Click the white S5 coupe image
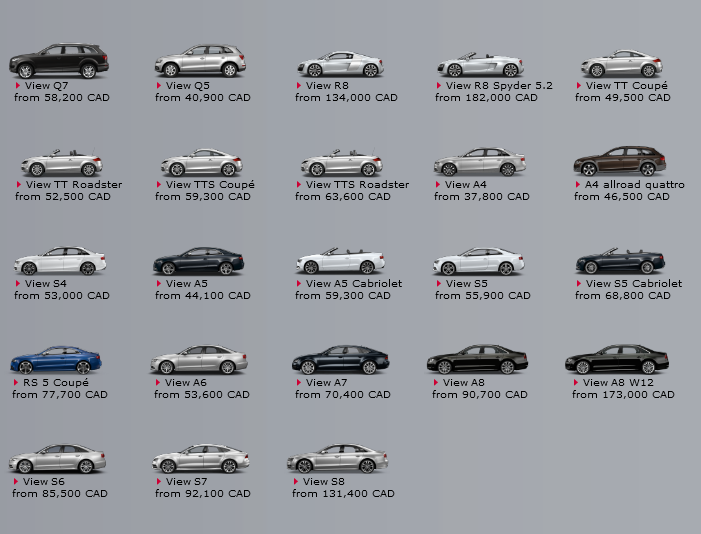701x534 pixels. tap(478, 261)
